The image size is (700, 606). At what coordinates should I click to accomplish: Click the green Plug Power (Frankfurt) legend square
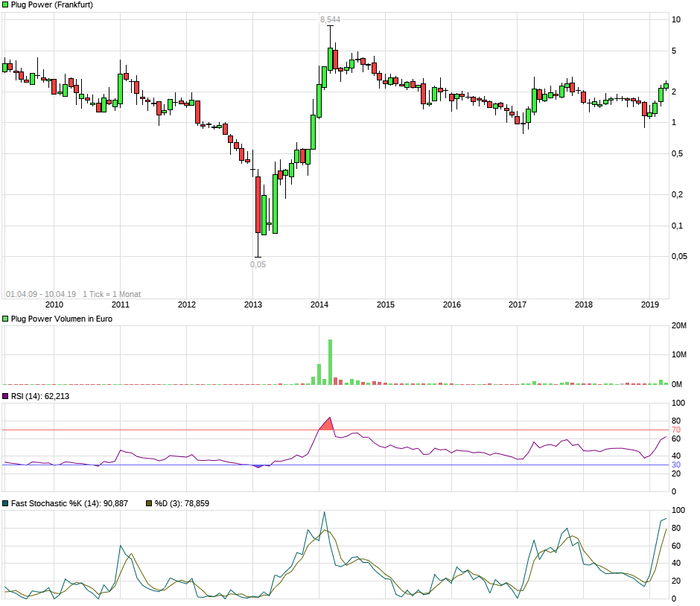pyautogui.click(x=5, y=5)
